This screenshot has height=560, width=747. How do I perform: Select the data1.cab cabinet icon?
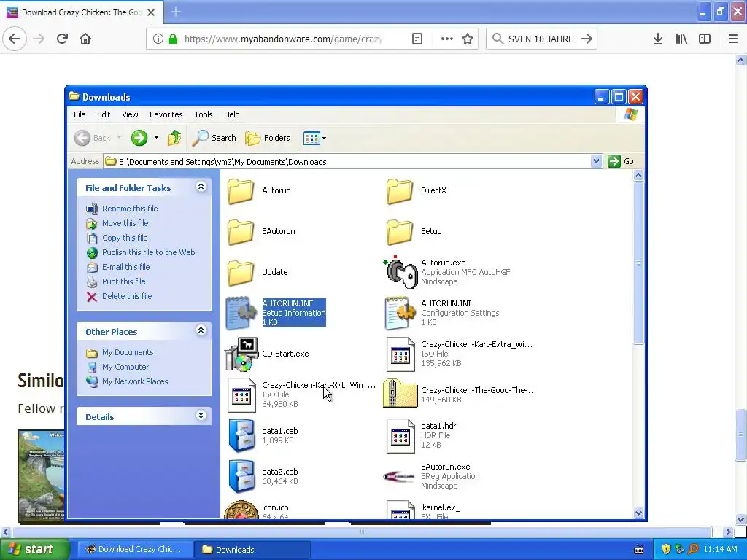pyautogui.click(x=241, y=435)
